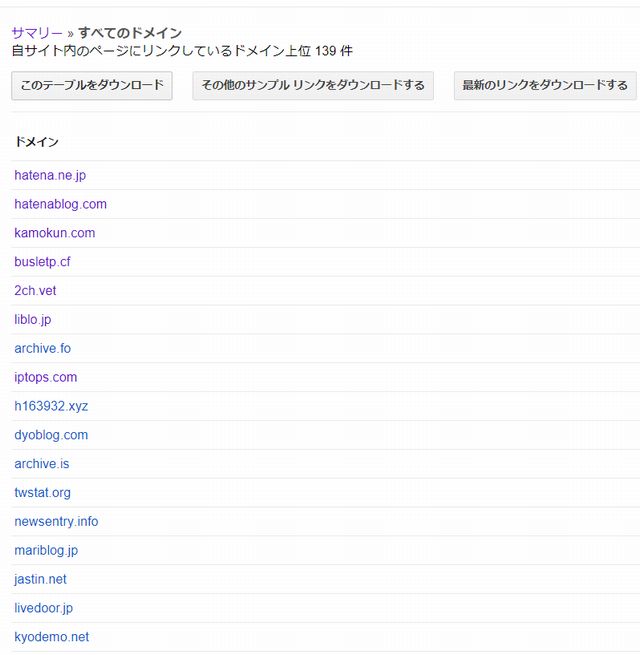
Task: Open the iptops.com domain link
Action: pos(46,377)
